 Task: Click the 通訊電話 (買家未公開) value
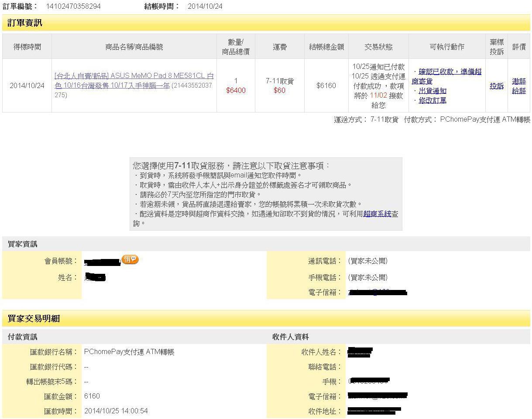coord(368,261)
